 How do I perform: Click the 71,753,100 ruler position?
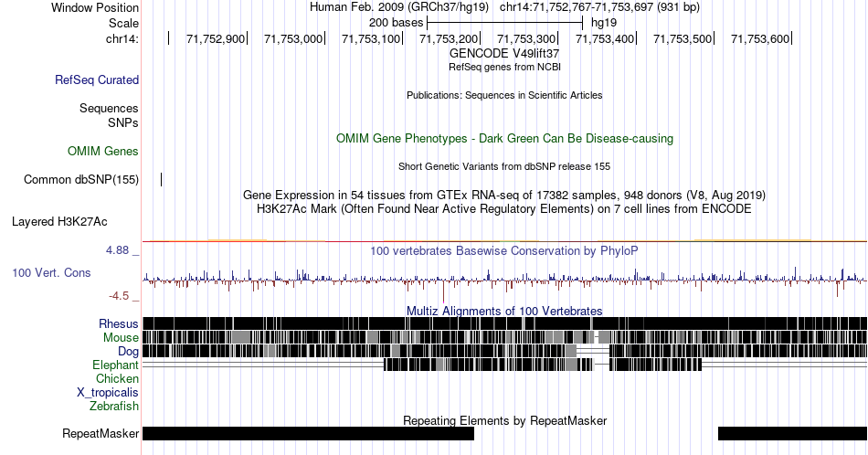tap(370, 38)
